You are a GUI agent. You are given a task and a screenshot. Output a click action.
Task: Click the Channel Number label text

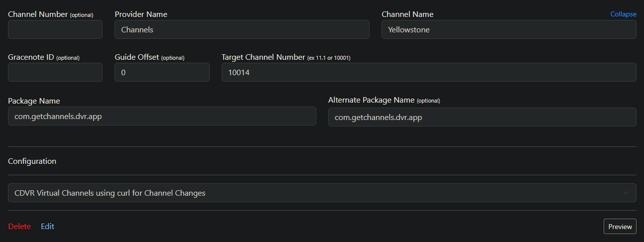click(38, 14)
